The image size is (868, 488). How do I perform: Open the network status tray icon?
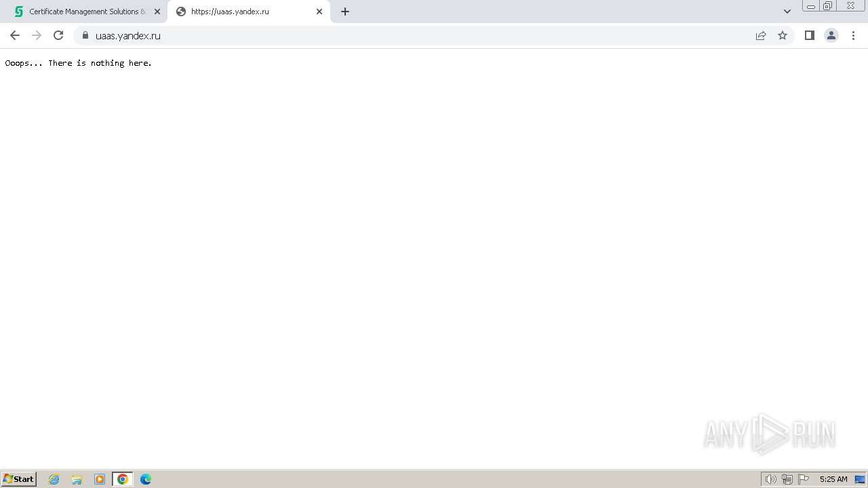[787, 479]
